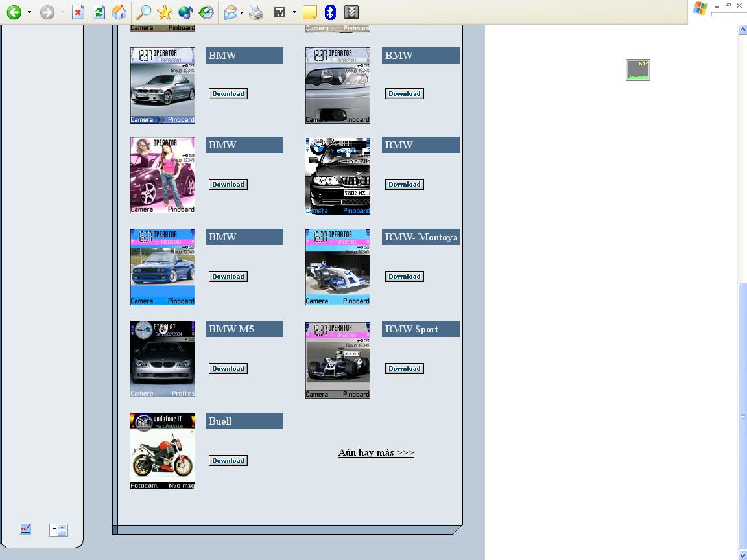747x560 pixels.
Task: Open the Media globe icon in toolbar
Action: click(x=185, y=12)
